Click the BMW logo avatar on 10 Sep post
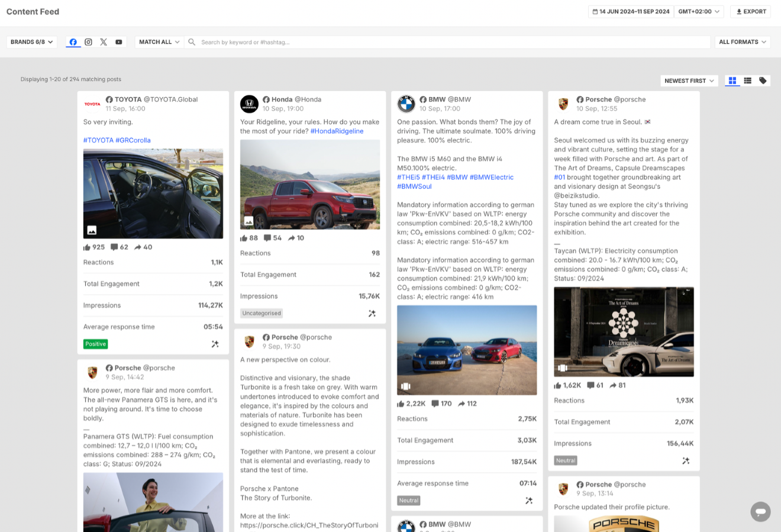 406,104
